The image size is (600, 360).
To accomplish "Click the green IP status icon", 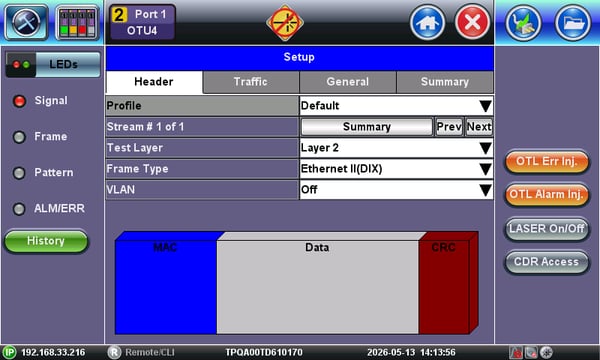I will (9, 352).
